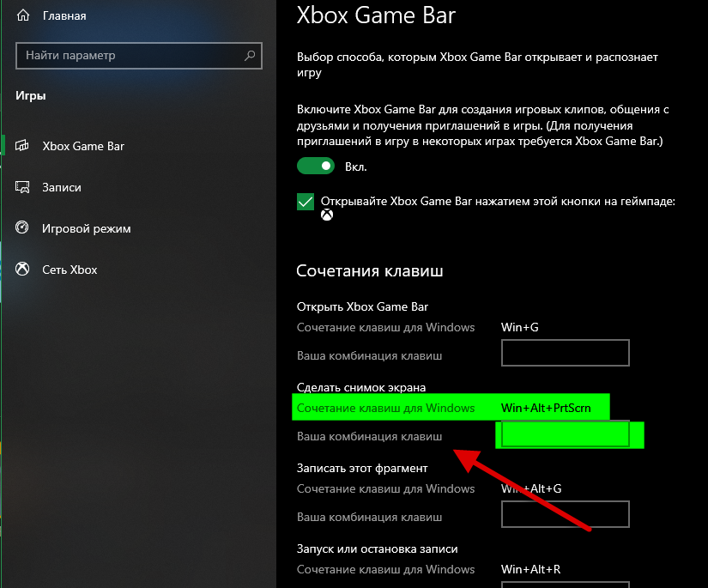Click the Сеть Xbox logo icon
Viewport: 708px width, 588px height.
coord(22,270)
